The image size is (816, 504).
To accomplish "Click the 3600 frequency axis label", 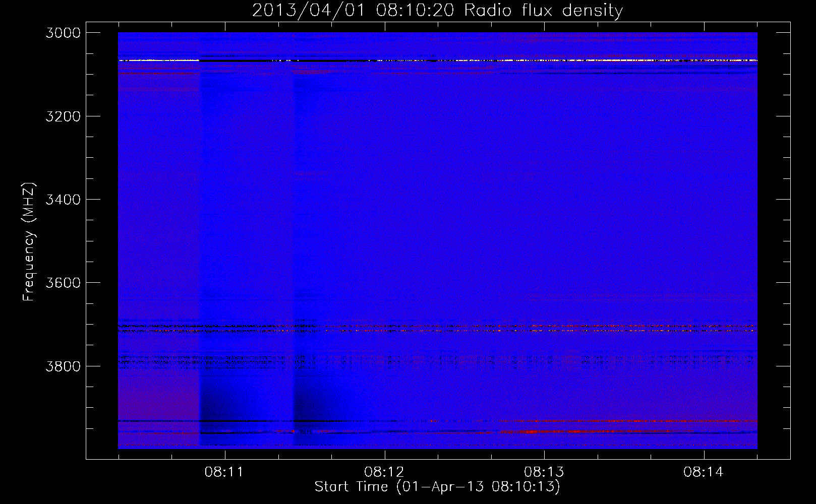I will pos(63,283).
